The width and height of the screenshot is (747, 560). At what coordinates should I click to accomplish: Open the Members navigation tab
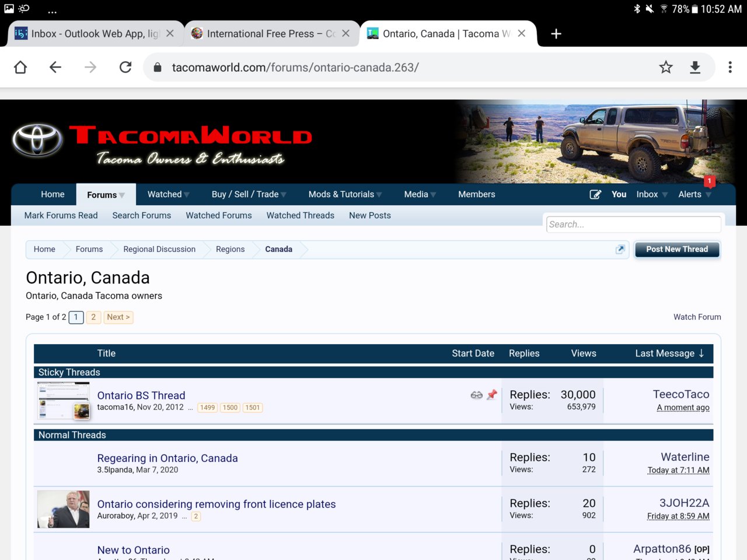coord(477,194)
